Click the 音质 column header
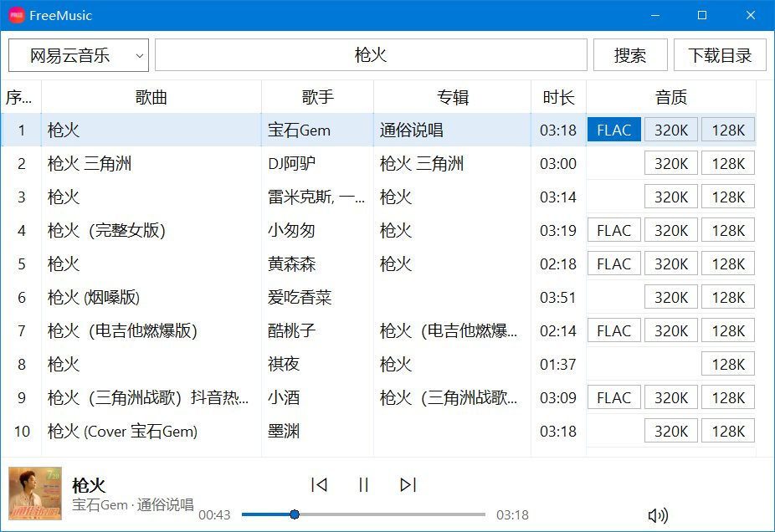This screenshot has height=532, width=775. (670, 97)
